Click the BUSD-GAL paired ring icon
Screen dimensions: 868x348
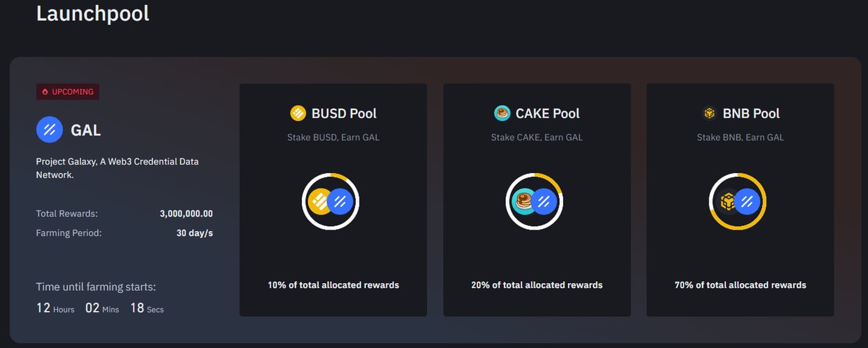point(330,202)
